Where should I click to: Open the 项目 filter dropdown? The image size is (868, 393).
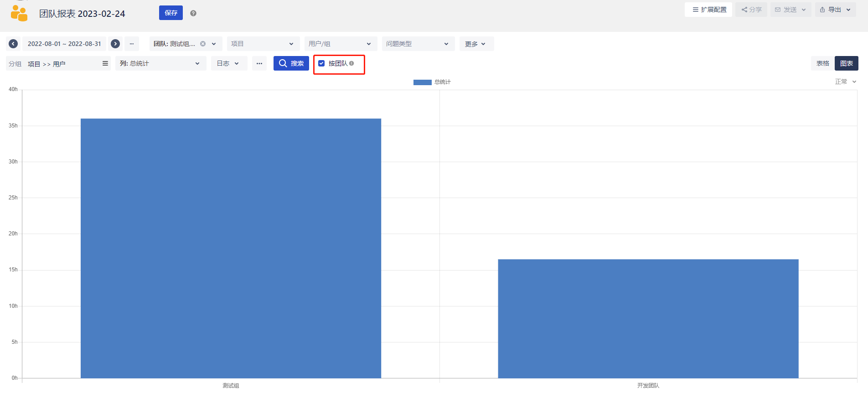point(263,44)
